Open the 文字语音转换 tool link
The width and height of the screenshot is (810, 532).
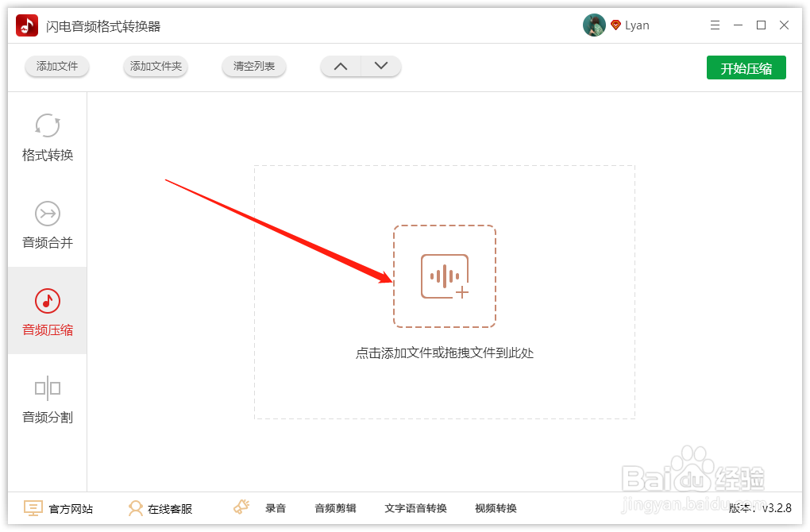click(x=415, y=508)
